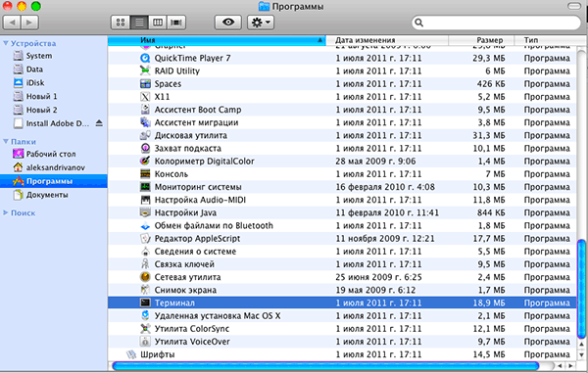Open the gear action menu
This screenshot has width=588, height=373.
tap(261, 23)
